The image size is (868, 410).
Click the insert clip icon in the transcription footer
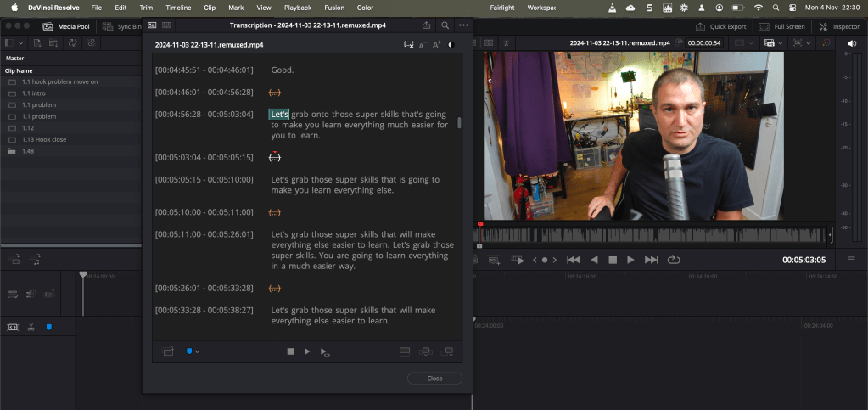(405, 351)
